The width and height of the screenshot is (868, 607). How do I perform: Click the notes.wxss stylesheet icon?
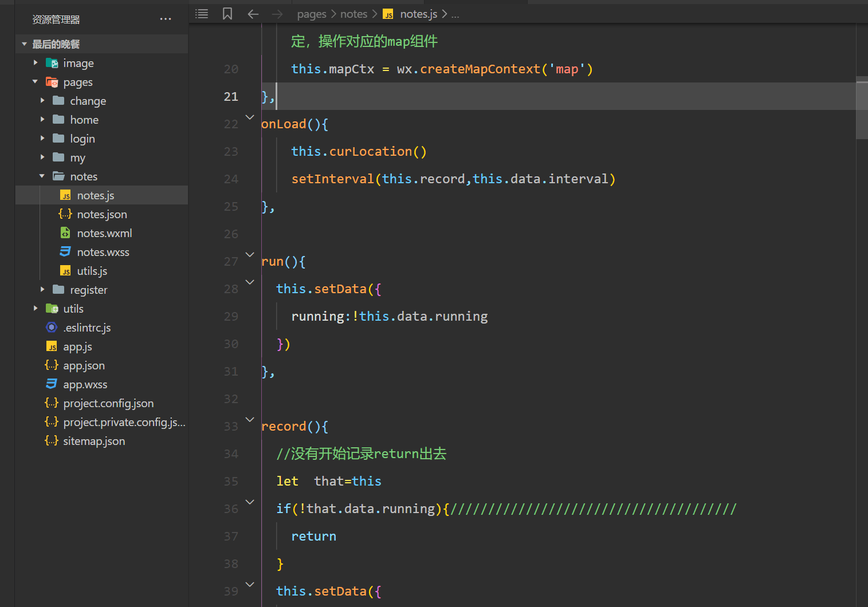tap(66, 252)
